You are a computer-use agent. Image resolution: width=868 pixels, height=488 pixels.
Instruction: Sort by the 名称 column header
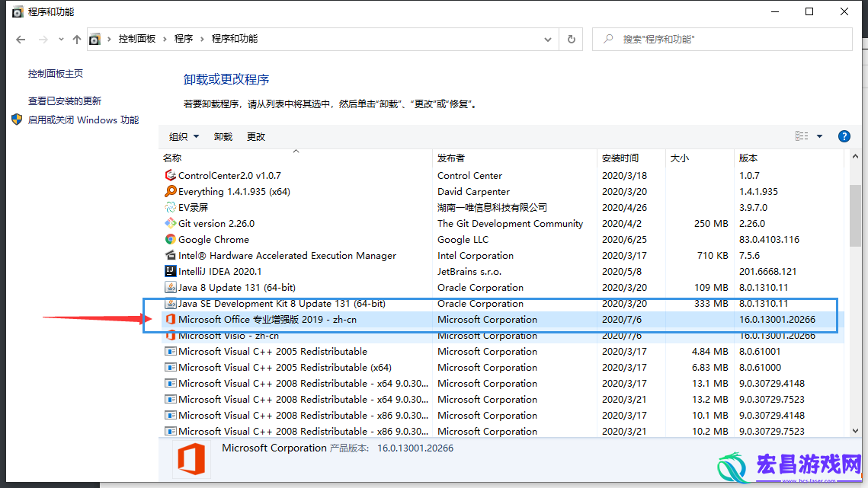pos(172,158)
